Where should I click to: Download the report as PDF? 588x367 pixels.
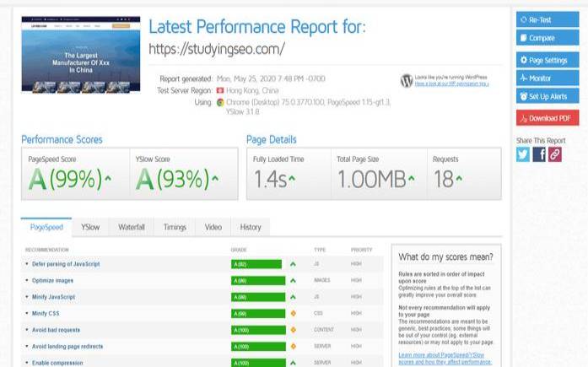coord(548,118)
